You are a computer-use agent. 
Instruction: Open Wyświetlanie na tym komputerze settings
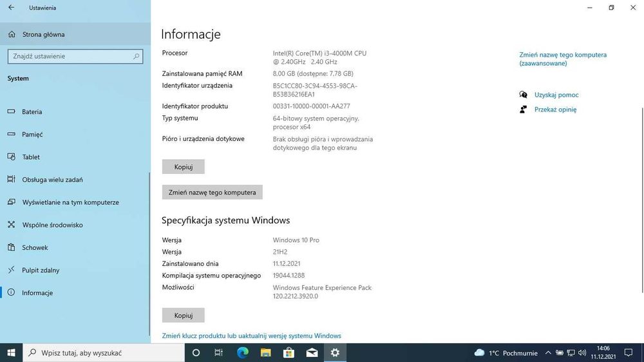[75, 202]
